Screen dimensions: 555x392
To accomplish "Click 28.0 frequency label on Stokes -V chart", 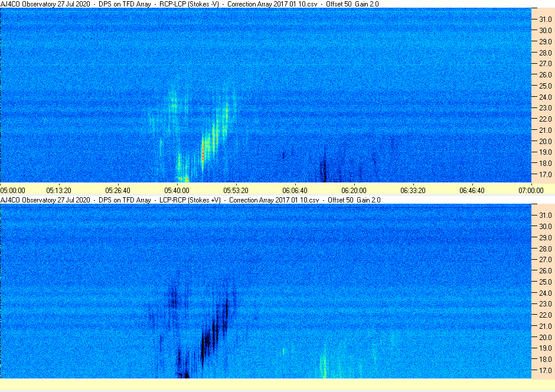I will pos(546,53).
